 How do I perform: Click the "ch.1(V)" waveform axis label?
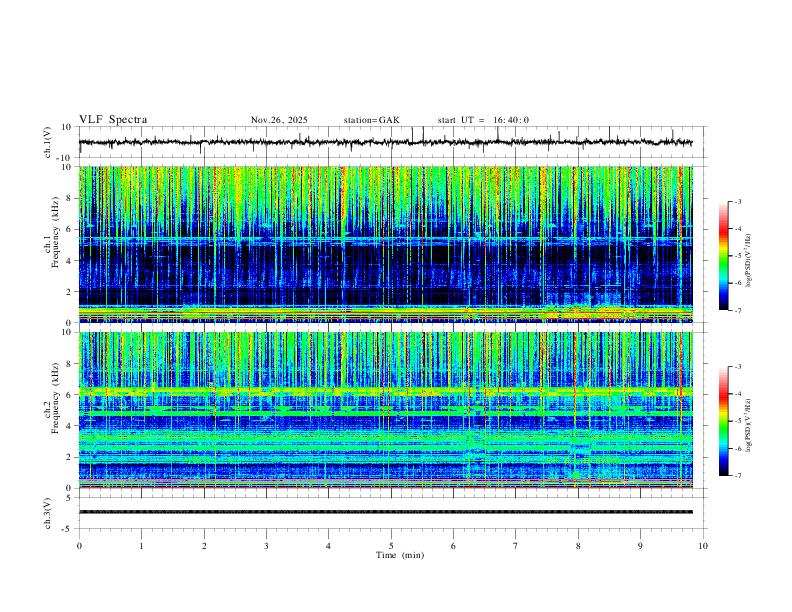point(48,142)
